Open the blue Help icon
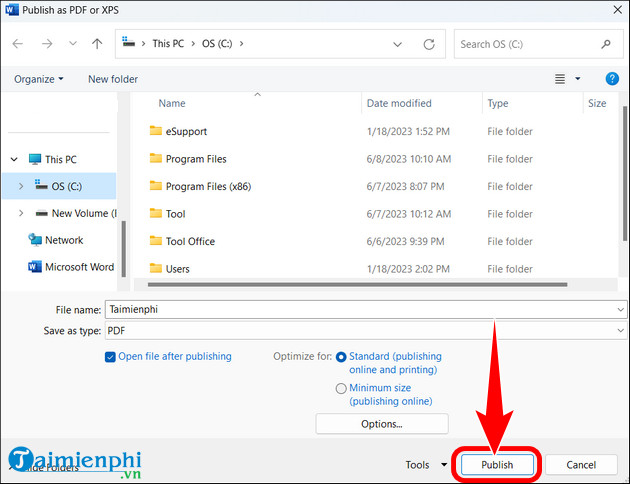The width and height of the screenshot is (630, 484). 612,79
